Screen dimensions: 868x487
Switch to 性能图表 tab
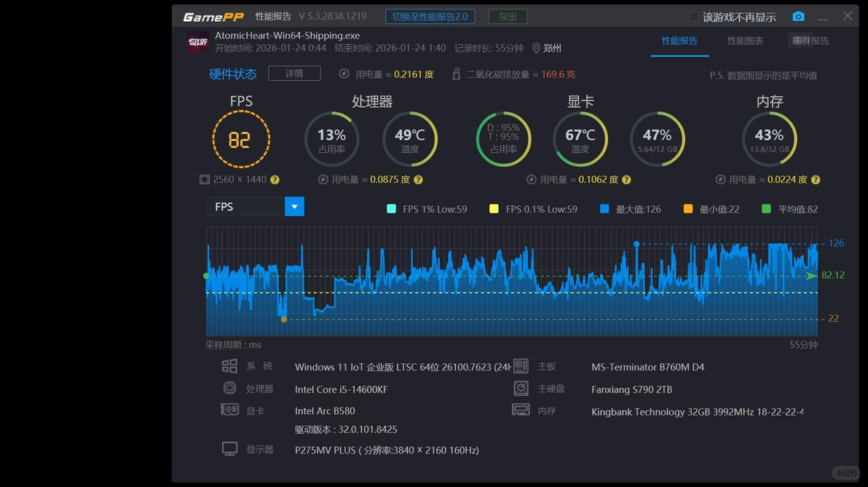(745, 40)
